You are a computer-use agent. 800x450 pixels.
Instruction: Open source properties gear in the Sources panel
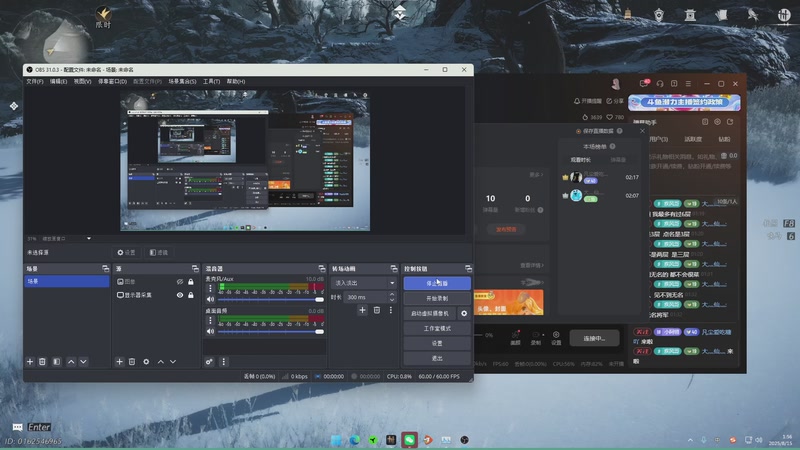click(146, 361)
